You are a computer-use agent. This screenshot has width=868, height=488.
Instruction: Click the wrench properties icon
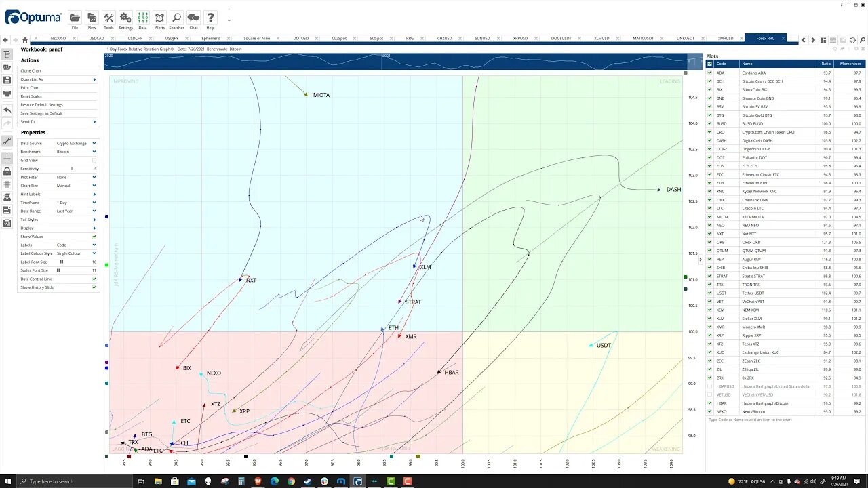coord(7,141)
